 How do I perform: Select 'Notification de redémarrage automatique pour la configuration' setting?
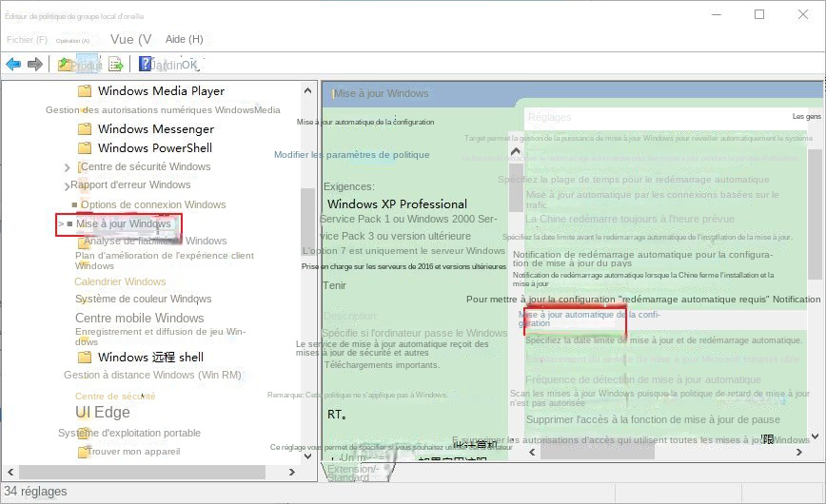(642, 259)
